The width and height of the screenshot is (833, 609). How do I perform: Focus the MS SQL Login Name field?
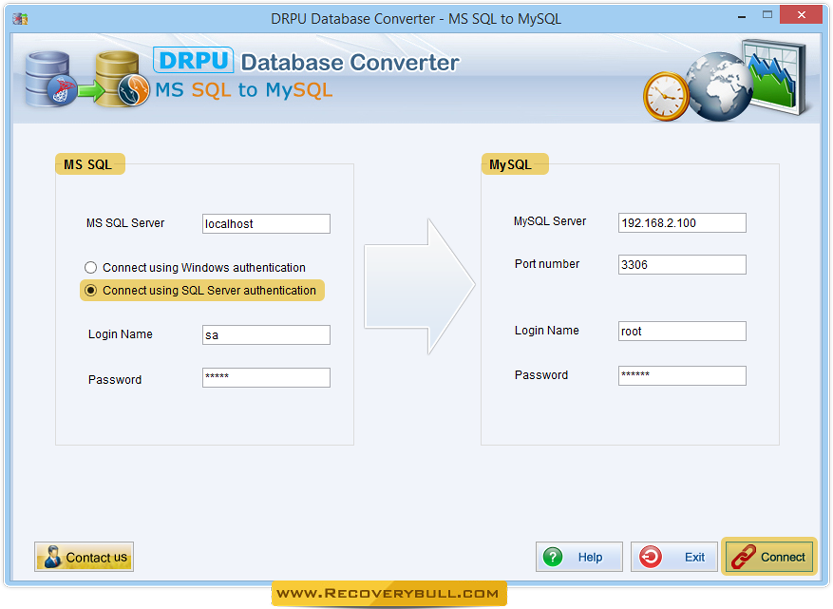(x=266, y=335)
